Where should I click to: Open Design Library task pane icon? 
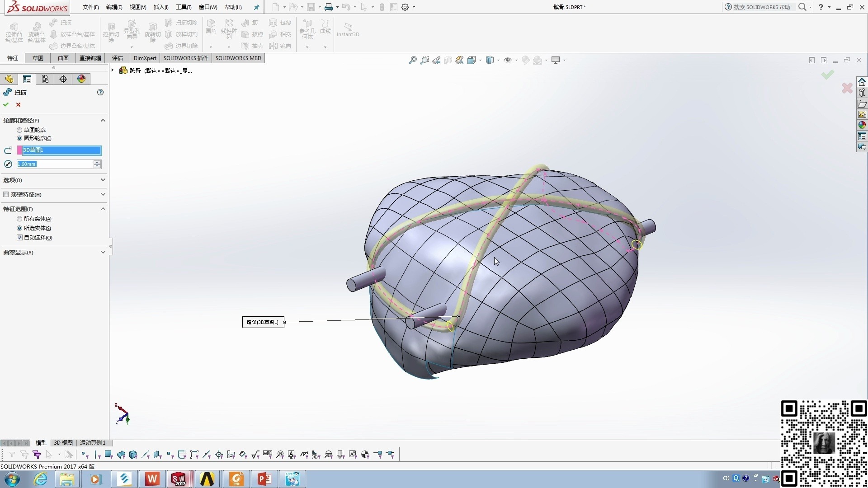[862, 93]
